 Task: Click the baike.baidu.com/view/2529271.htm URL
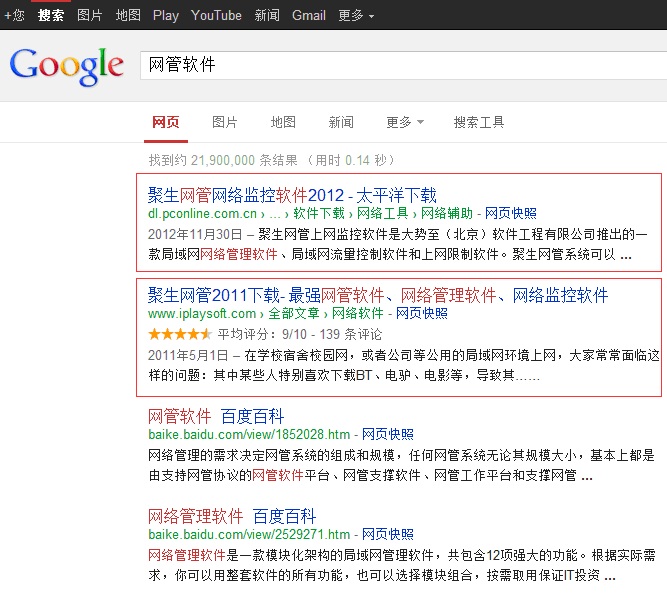[x=249, y=534]
